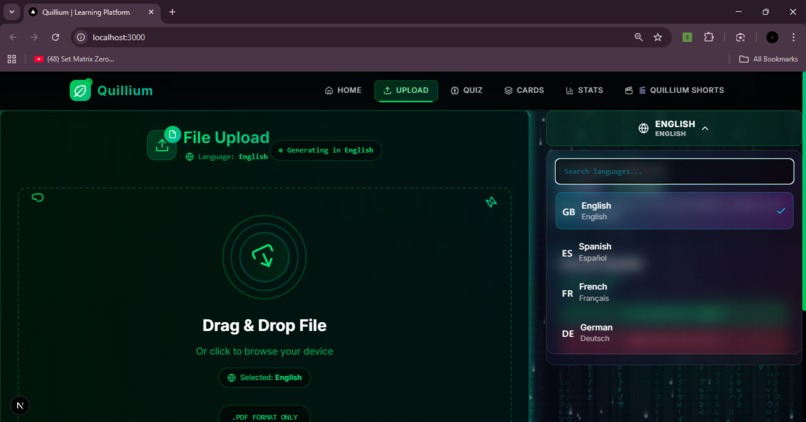The image size is (806, 422).
Task: Click the circular drop-file icon in the drop zone
Action: pyautogui.click(x=264, y=257)
